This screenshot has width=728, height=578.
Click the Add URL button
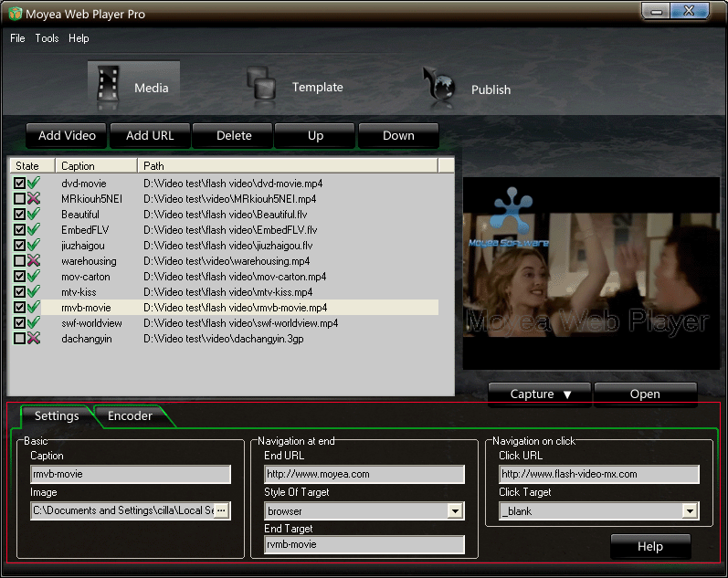pyautogui.click(x=150, y=135)
